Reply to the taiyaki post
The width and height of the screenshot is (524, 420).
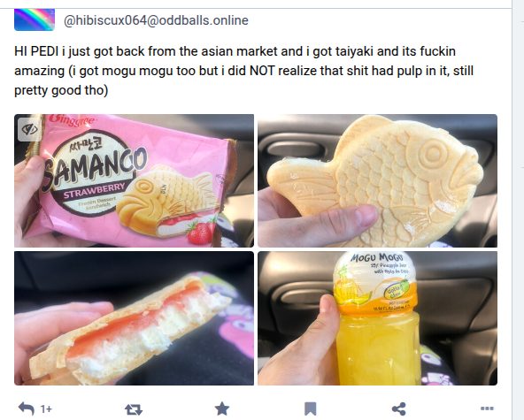[27, 409]
